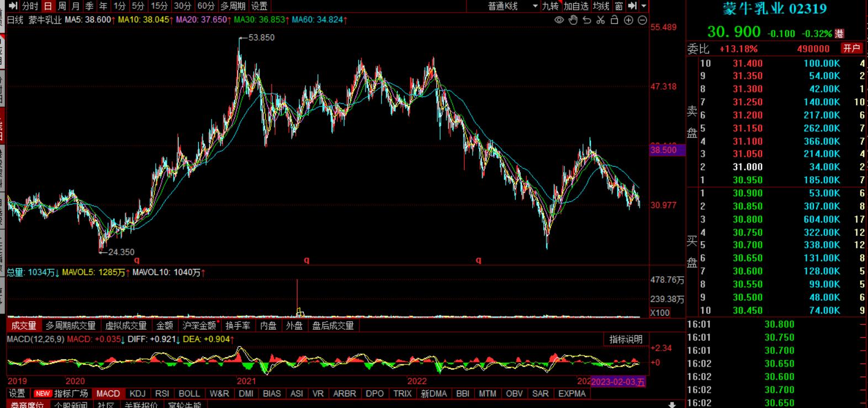Click the down arrow in bottom-right corner
The height and width of the screenshot is (408, 868).
click(x=671, y=405)
